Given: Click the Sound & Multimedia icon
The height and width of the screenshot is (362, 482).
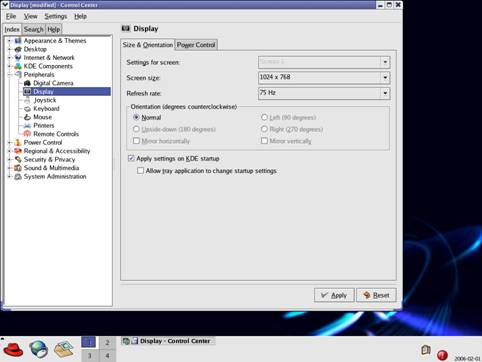Looking at the screenshot, I should pos(18,168).
